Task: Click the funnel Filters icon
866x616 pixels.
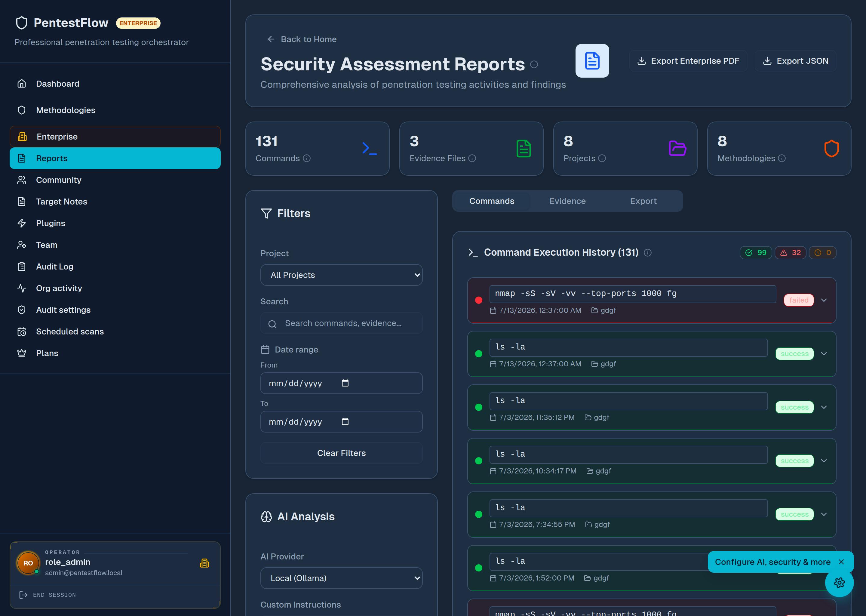Action: (266, 214)
